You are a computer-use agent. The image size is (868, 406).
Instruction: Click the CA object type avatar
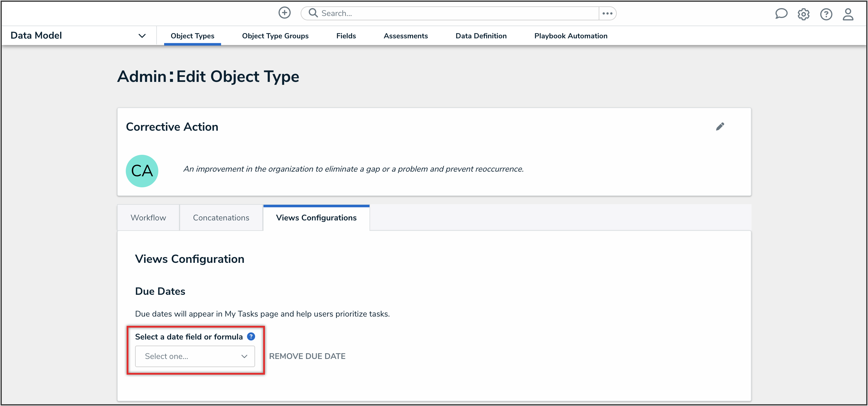coord(142,171)
